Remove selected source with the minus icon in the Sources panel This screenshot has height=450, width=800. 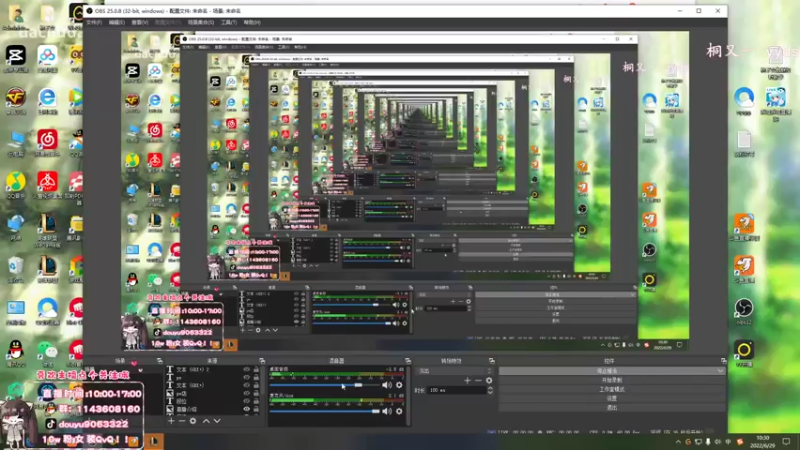(x=182, y=421)
